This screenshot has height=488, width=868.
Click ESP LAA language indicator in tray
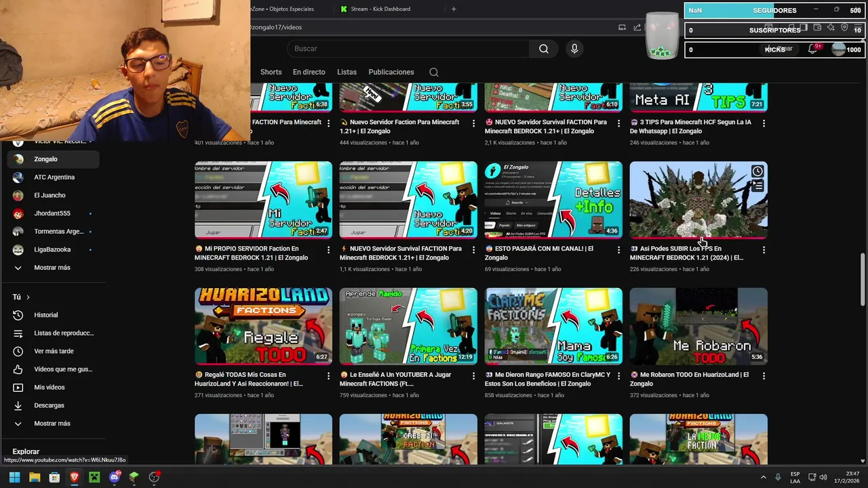coord(795,477)
